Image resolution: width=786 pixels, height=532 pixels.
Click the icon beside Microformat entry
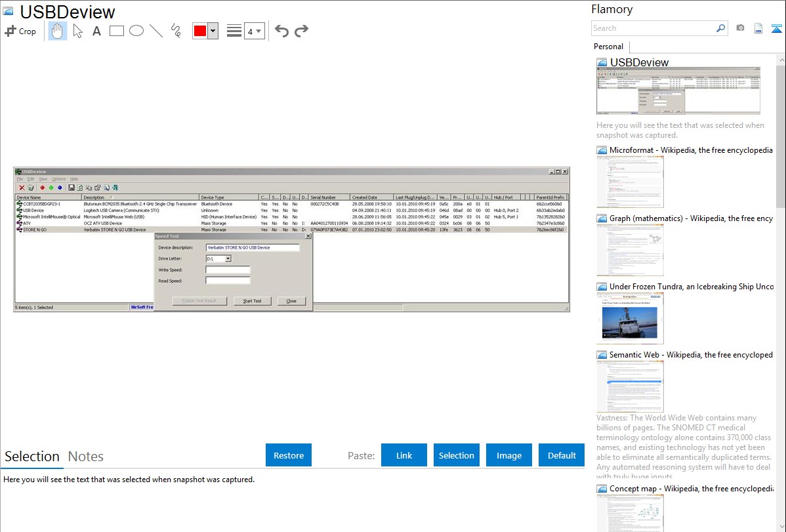pyautogui.click(x=602, y=150)
